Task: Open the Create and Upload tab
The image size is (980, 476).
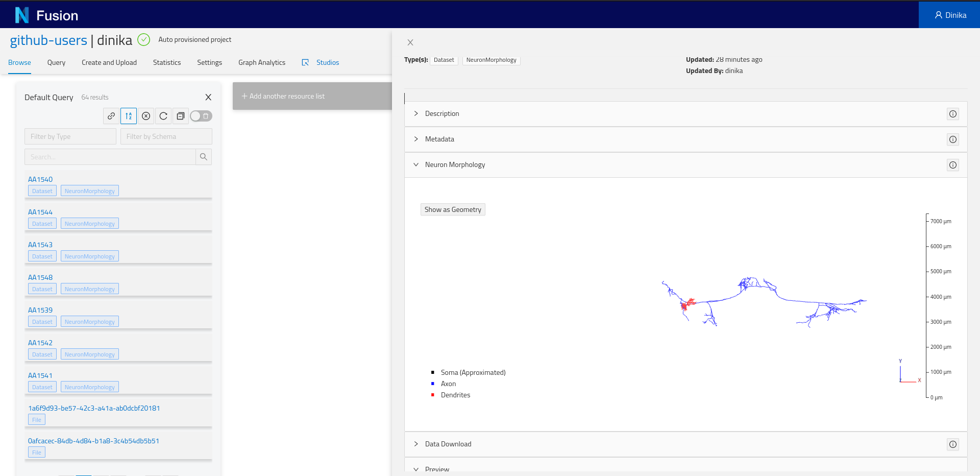Action: click(x=109, y=62)
